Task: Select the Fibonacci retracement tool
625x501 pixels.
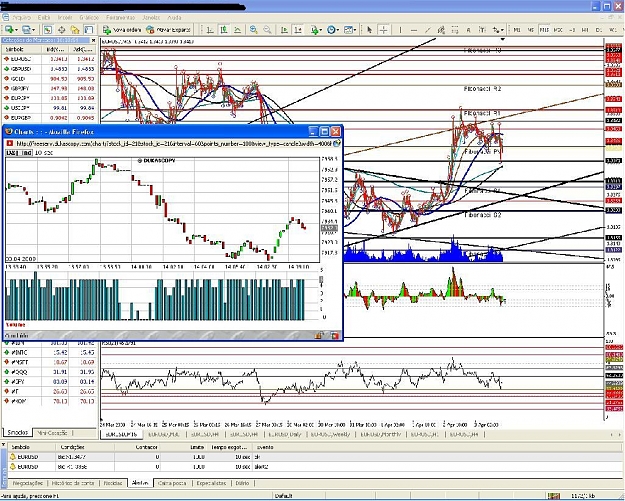Action: pyautogui.click(x=455, y=30)
